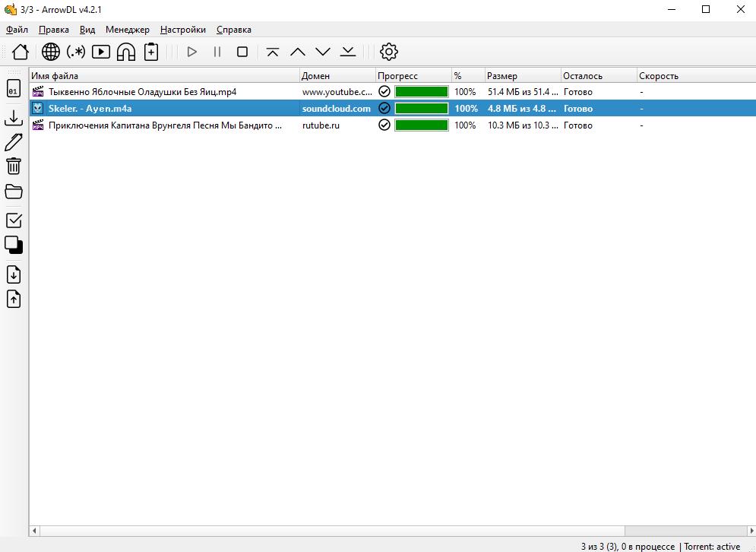
Task: Click the move to top arrow
Action: click(273, 52)
